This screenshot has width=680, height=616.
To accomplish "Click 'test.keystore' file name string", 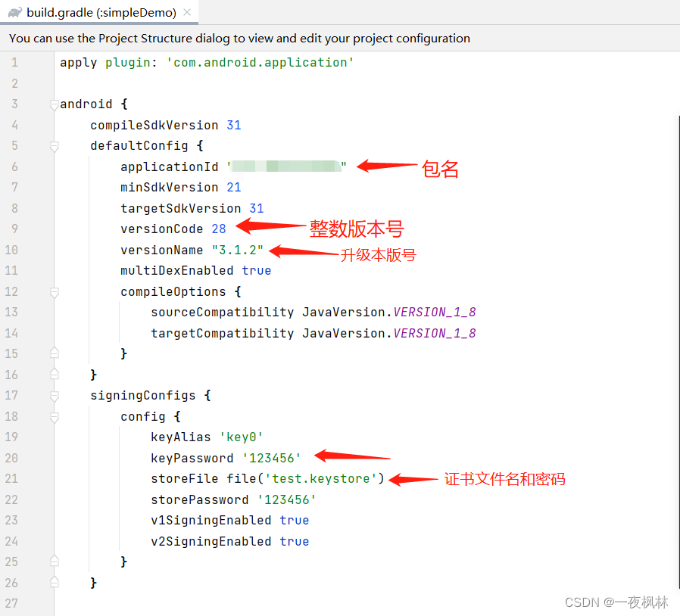I will tap(320, 478).
